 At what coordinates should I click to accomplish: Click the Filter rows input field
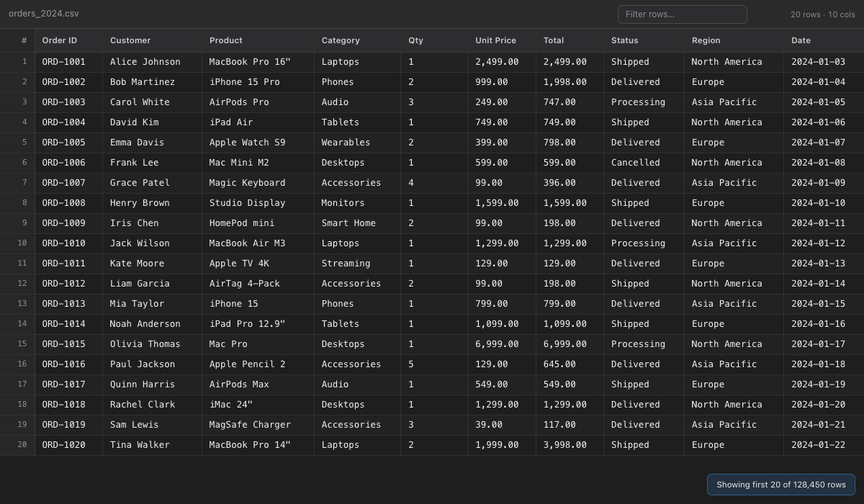point(682,14)
